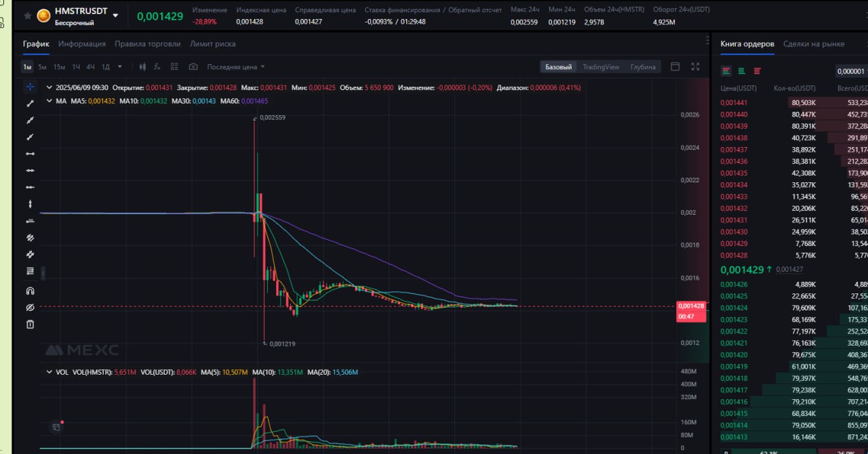This screenshot has width=868, height=454.
Task: Pick the vertical line drawing tool
Action: (x=30, y=204)
